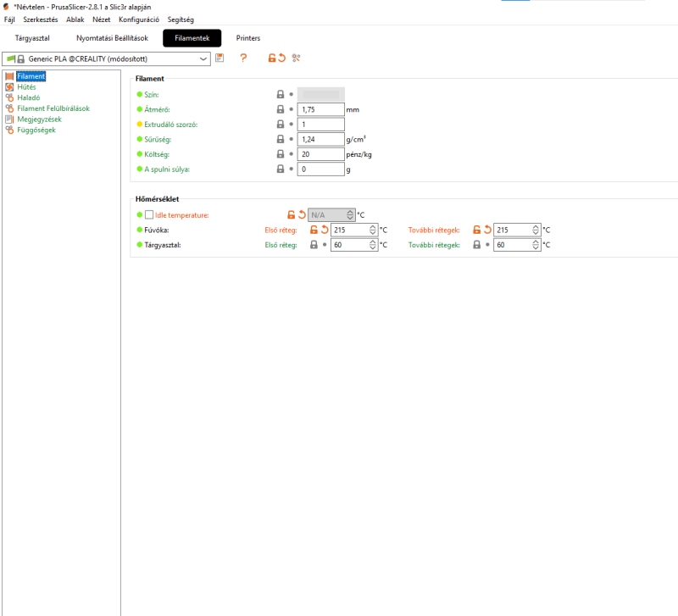
Task: Reset Fúvóka Első réteg value with arrow
Action: [x=325, y=230]
